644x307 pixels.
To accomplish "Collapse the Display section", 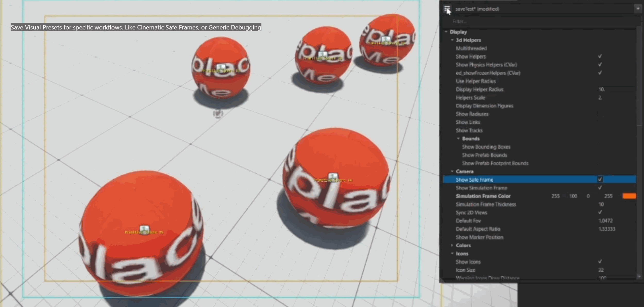I will click(x=446, y=32).
